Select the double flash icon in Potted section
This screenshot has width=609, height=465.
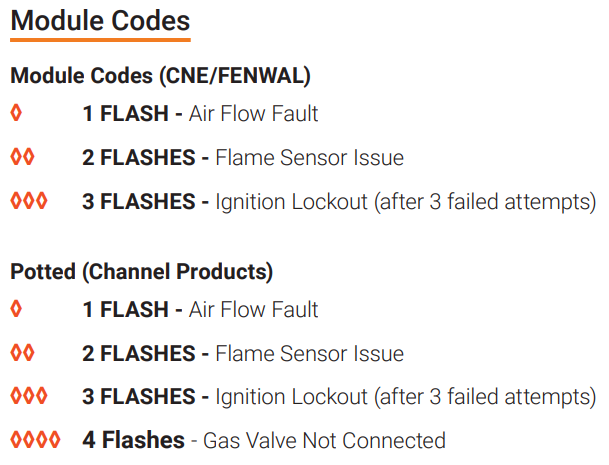pyautogui.click(x=22, y=353)
